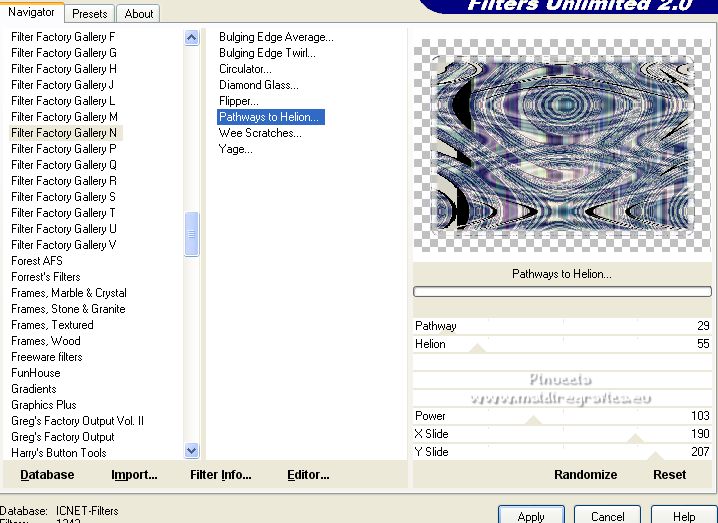Select the Forest AFS category
Image resolution: width=718 pixels, height=523 pixels.
pos(37,261)
